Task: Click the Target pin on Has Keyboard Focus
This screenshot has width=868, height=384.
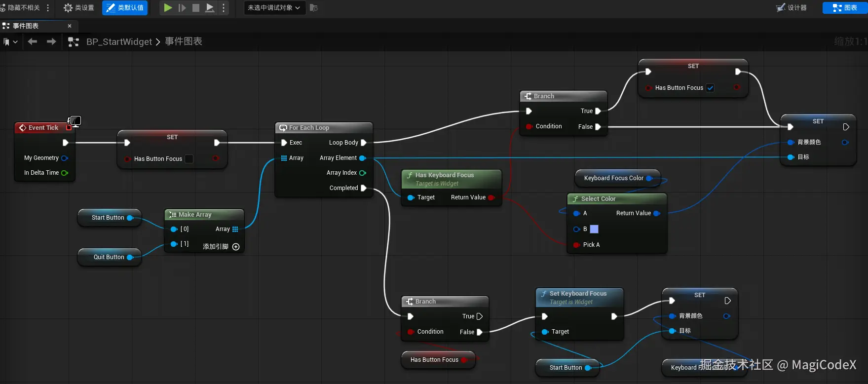Action: coord(411,197)
